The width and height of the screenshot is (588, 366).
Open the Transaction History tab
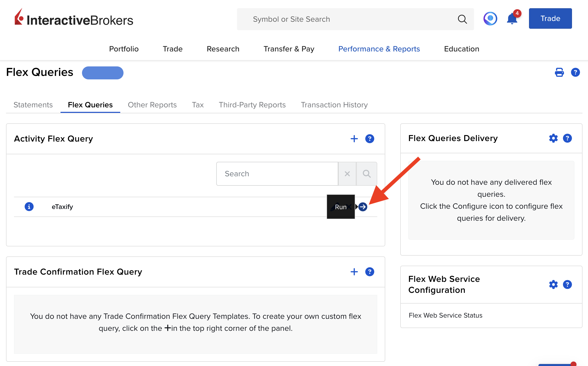point(334,105)
